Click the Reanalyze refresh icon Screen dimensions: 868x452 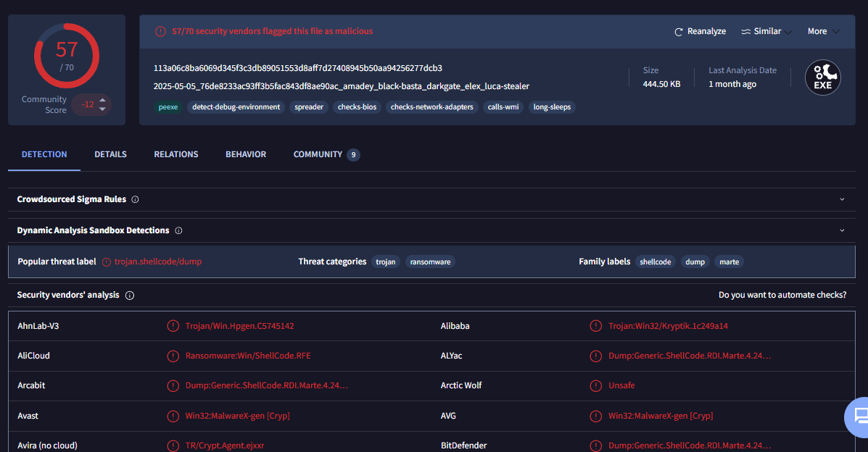pyautogui.click(x=679, y=32)
